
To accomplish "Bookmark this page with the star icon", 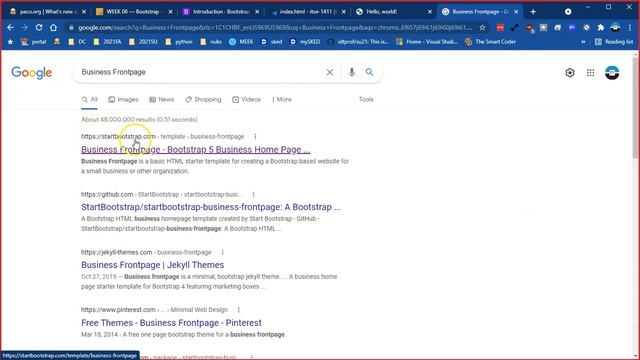I will click(482, 27).
